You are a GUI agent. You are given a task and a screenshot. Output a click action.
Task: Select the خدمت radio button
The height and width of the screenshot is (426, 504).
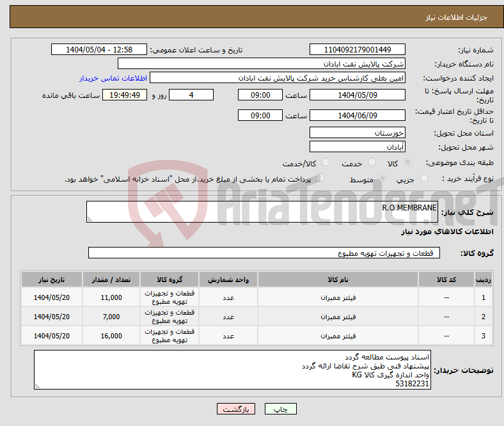coord(372,162)
